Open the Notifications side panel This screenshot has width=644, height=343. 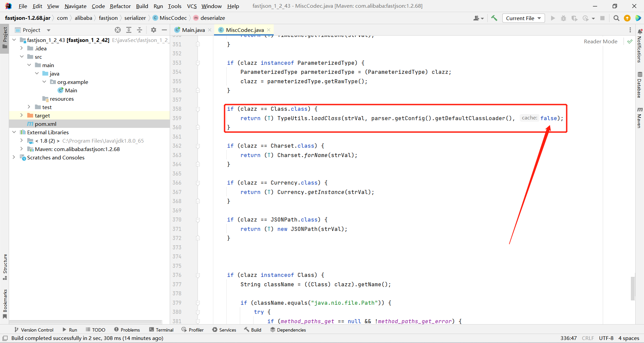640,46
